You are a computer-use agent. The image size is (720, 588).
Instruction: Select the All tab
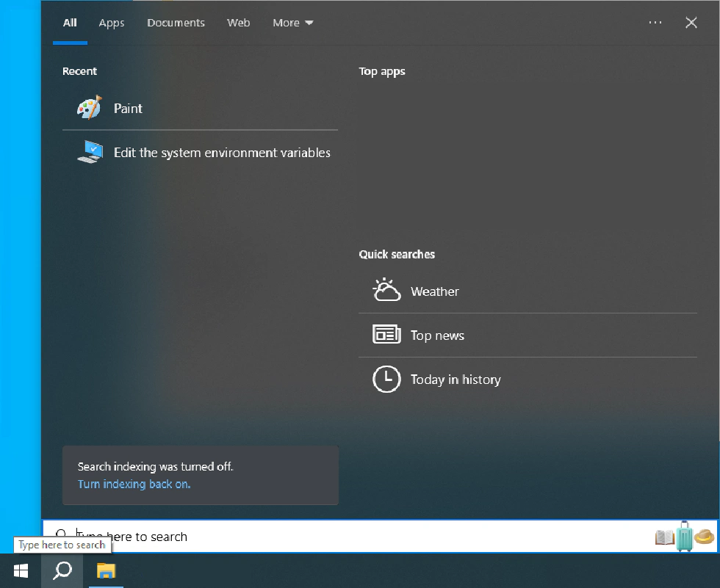70,23
